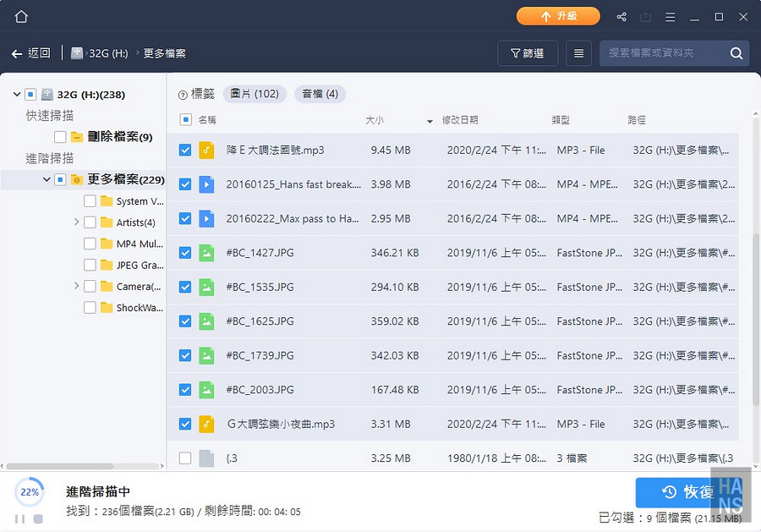Click the search magnifier icon
This screenshot has width=761, height=532.
734,52
